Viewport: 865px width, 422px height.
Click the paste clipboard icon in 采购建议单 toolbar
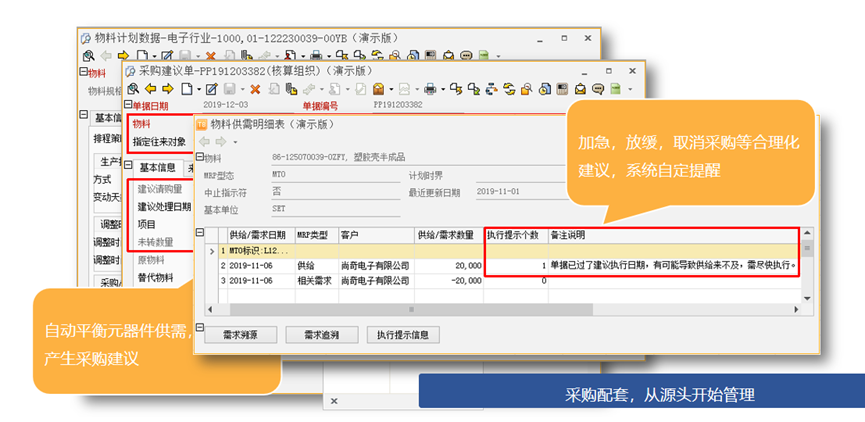point(292,89)
